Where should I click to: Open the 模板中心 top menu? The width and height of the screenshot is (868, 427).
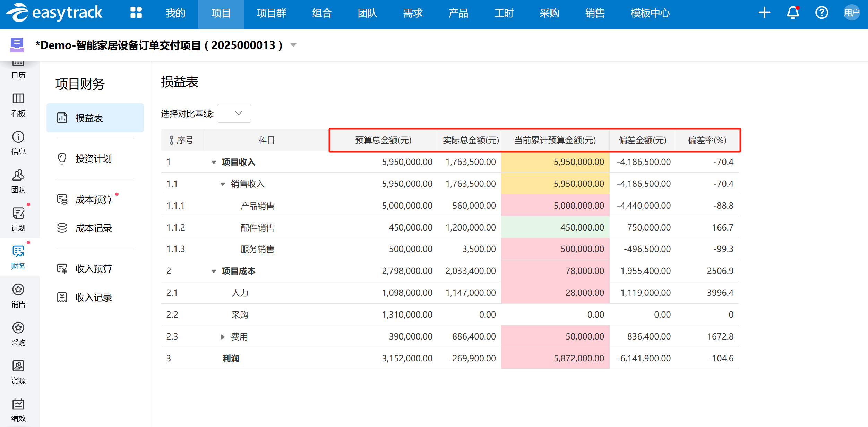650,13
